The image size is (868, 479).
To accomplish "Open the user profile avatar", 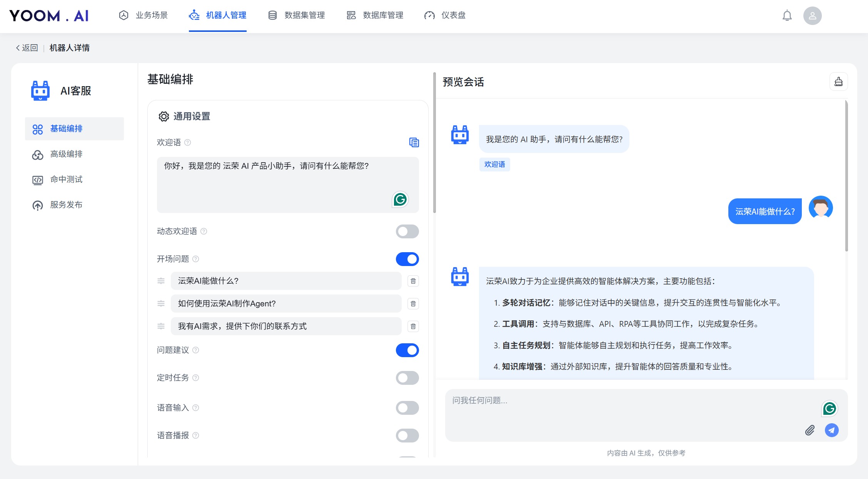I will 813,15.
